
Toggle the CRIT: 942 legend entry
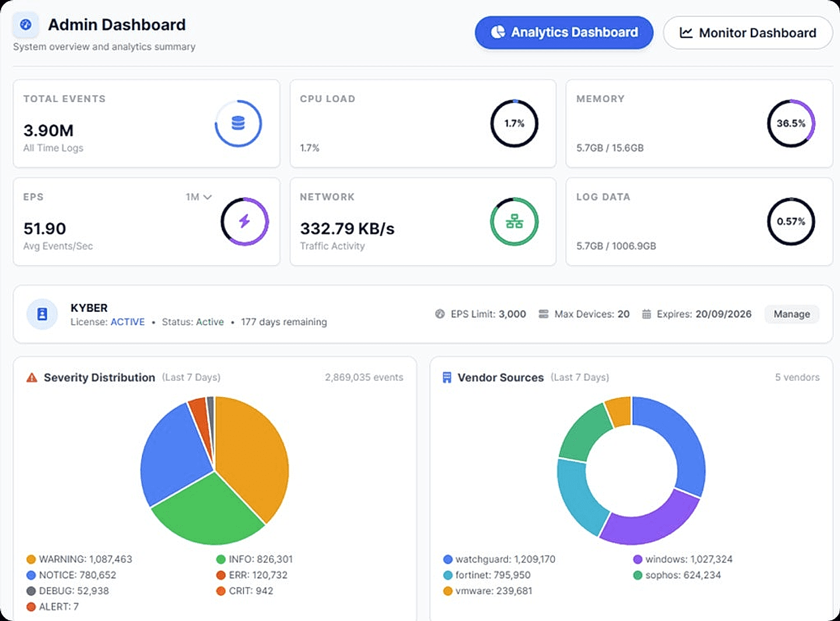pyautogui.click(x=244, y=591)
